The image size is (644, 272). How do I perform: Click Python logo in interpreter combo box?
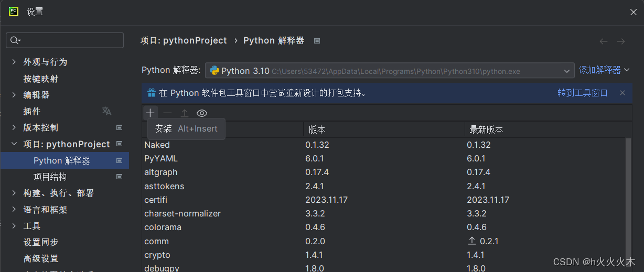tap(214, 70)
